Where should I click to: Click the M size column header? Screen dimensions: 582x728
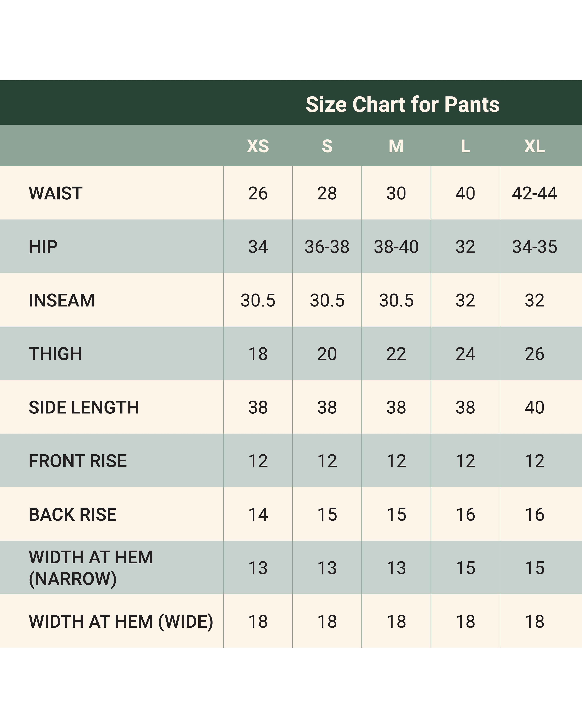(396, 146)
